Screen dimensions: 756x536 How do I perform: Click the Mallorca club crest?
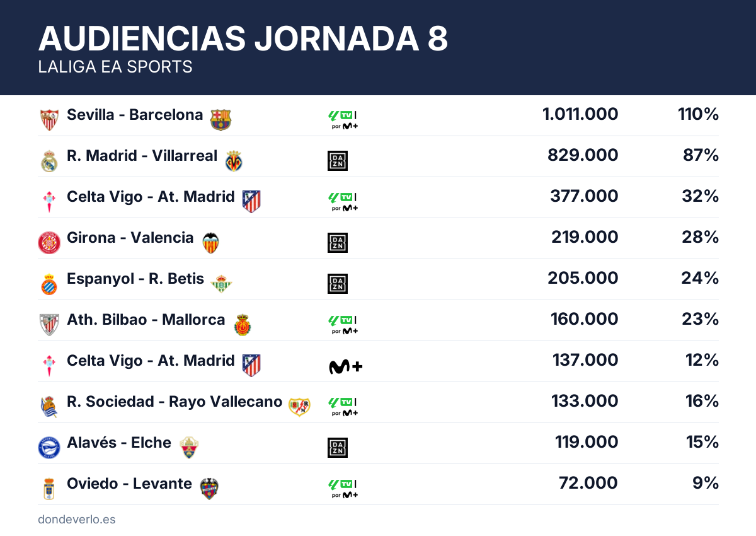pyautogui.click(x=243, y=324)
